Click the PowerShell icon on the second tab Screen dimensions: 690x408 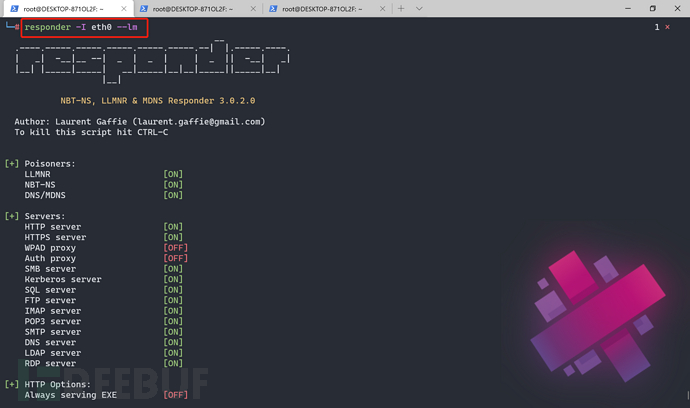point(144,8)
